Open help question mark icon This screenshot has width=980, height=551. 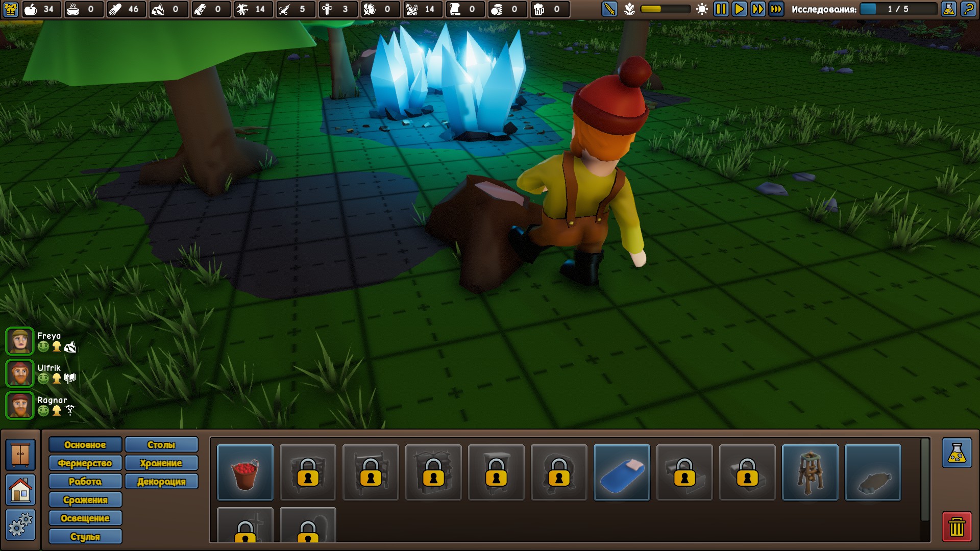[x=968, y=9]
